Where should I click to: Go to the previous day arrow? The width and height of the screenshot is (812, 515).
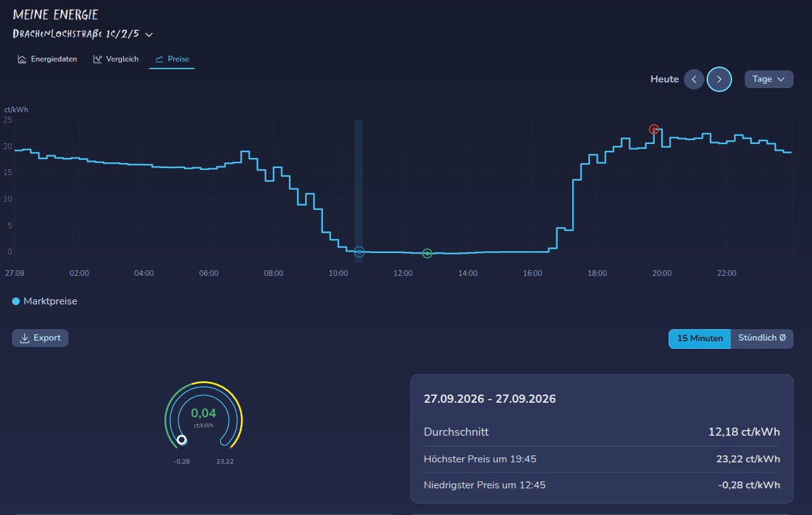[x=694, y=79]
